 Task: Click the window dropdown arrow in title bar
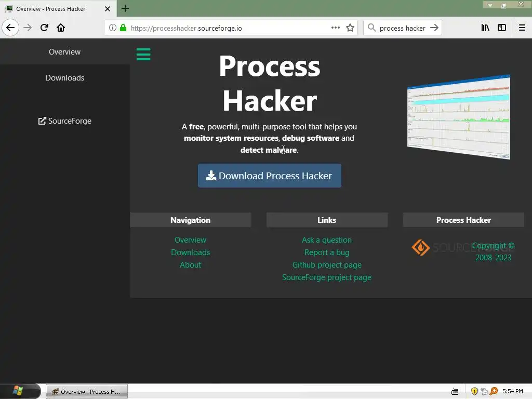pyautogui.click(x=490, y=5)
